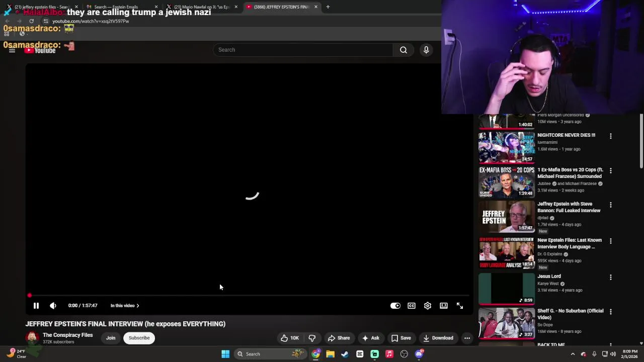Open The Conspiracy Files channel name link
The width and height of the screenshot is (644, 362).
68,335
